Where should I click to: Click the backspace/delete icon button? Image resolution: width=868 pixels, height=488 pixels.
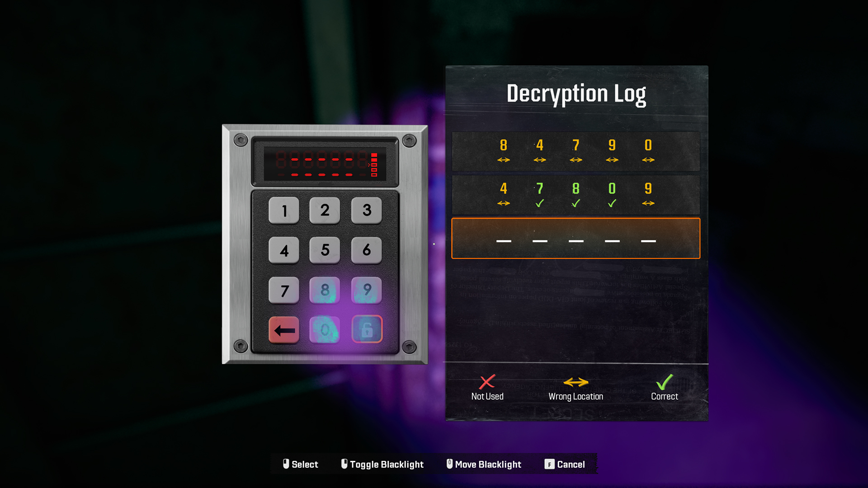[x=284, y=329]
